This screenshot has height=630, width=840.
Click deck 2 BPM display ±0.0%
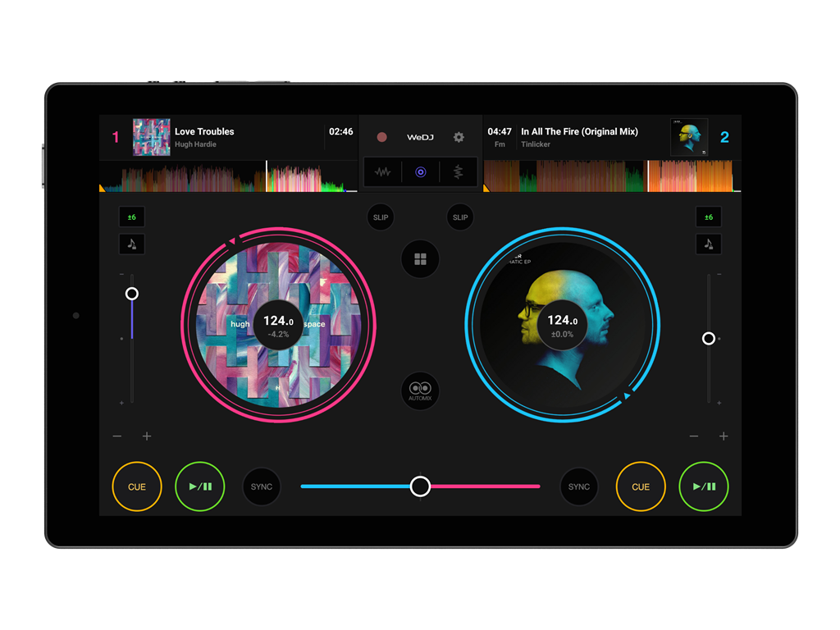[x=563, y=325]
